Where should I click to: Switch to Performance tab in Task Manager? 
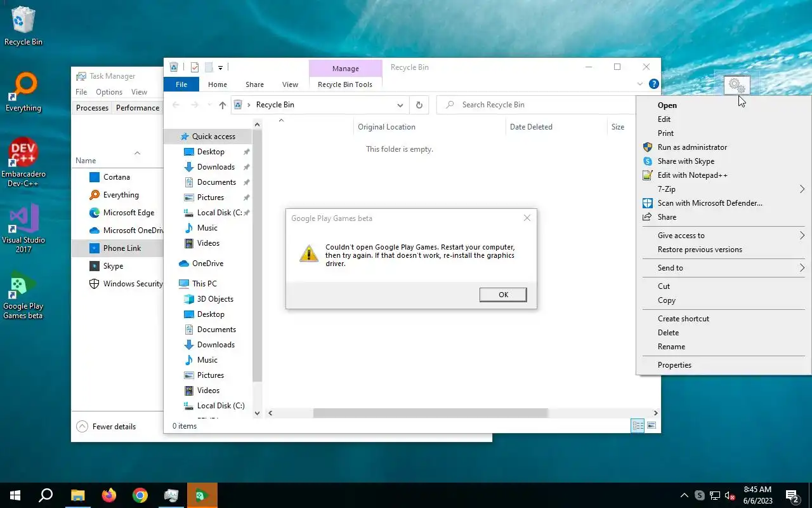(138, 108)
